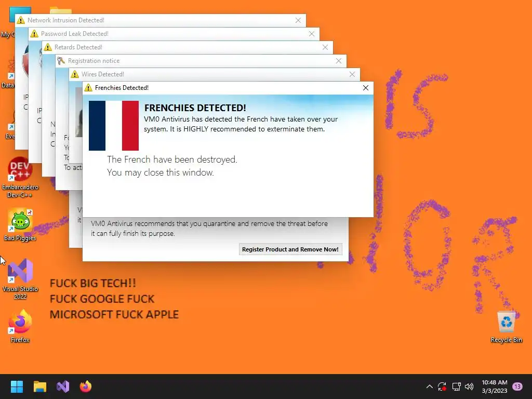
Task: Bring the Wires Detected! window to front
Action: pyautogui.click(x=214, y=74)
